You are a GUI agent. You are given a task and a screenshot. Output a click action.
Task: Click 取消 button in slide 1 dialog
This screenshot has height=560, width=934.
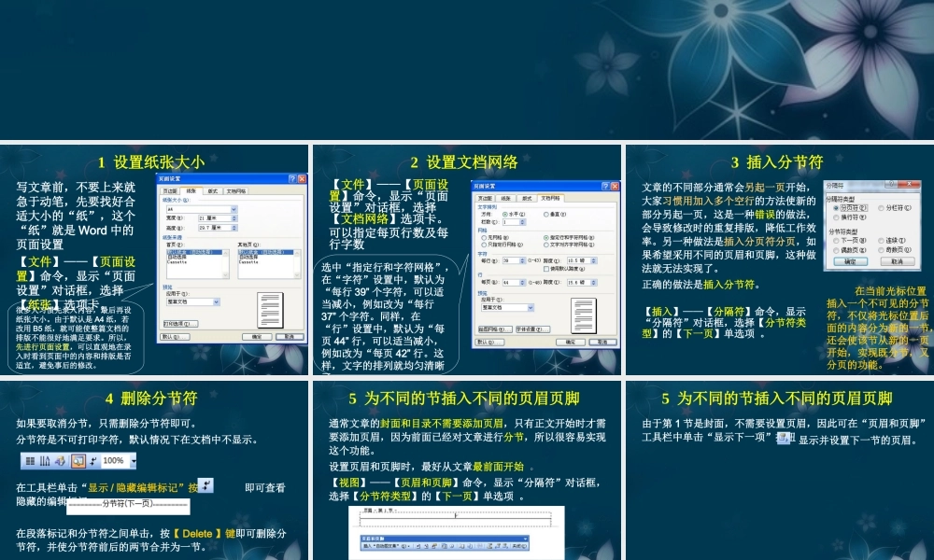pyautogui.click(x=290, y=337)
